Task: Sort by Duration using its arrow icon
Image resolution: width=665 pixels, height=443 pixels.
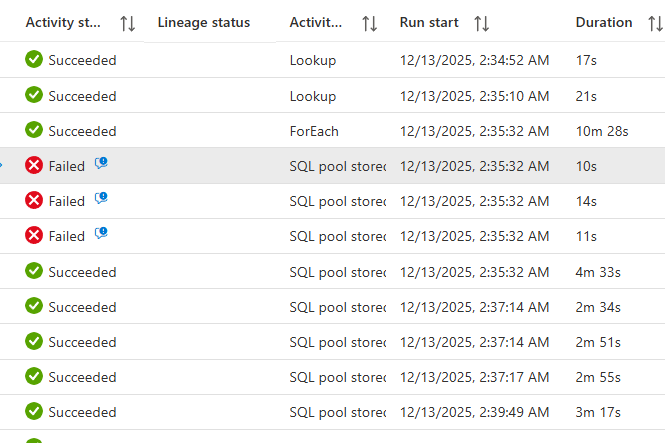Action: [x=653, y=23]
